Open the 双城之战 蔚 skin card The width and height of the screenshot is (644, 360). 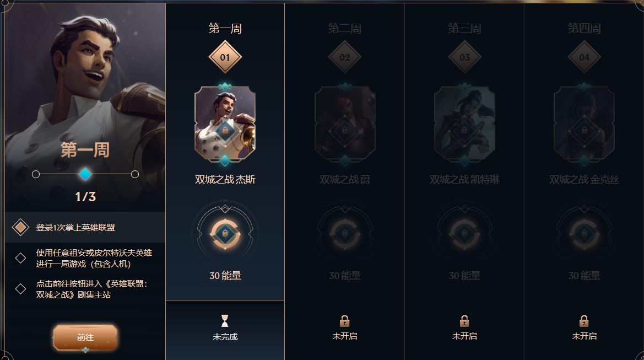pos(345,125)
